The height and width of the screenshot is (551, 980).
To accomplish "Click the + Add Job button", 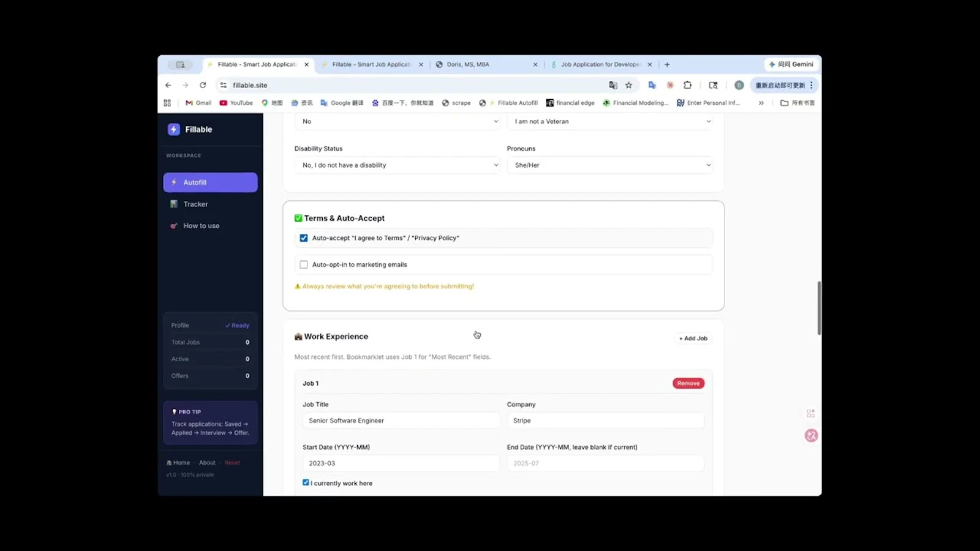I will pyautogui.click(x=693, y=339).
